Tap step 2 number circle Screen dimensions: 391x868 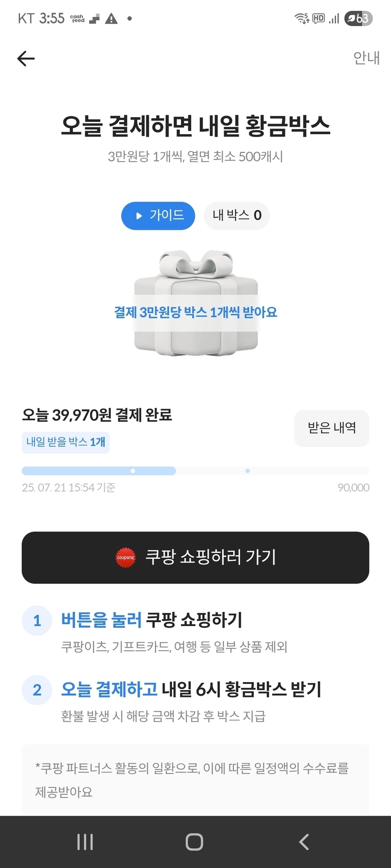coord(37,690)
